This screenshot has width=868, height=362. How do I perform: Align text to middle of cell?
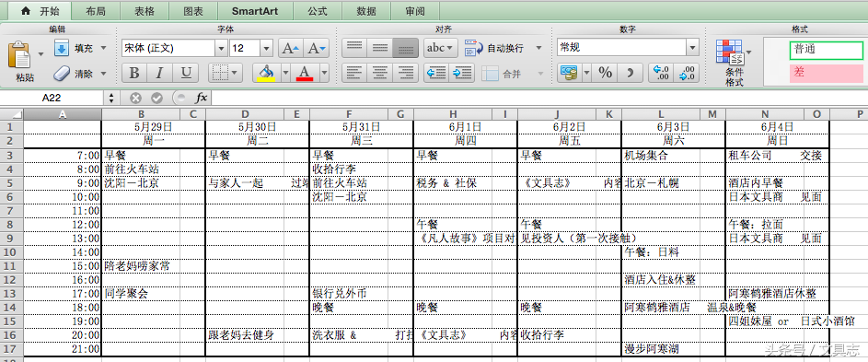[x=380, y=48]
